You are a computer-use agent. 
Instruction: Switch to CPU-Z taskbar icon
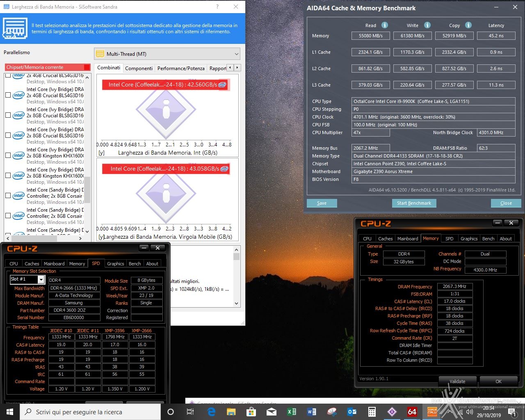pos(432,412)
